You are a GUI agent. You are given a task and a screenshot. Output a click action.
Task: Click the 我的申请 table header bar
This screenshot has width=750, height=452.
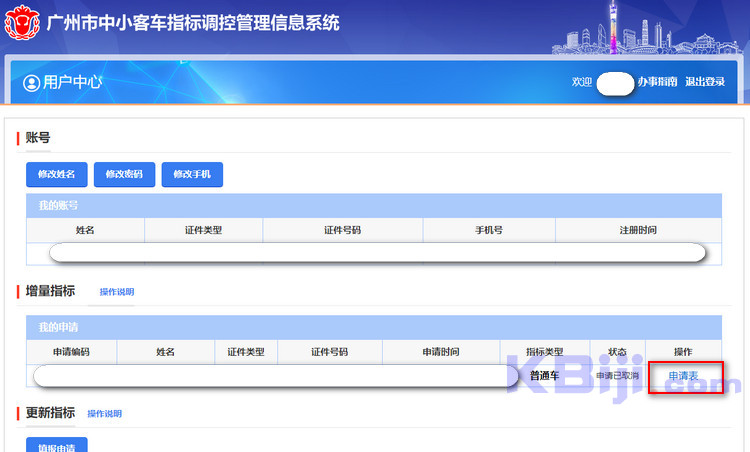pyautogui.click(x=373, y=327)
